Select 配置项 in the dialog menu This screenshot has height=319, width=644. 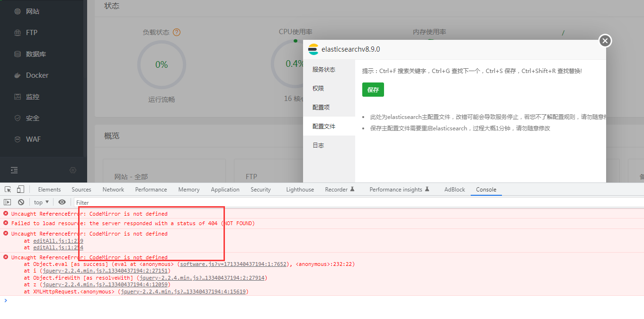tap(329, 108)
